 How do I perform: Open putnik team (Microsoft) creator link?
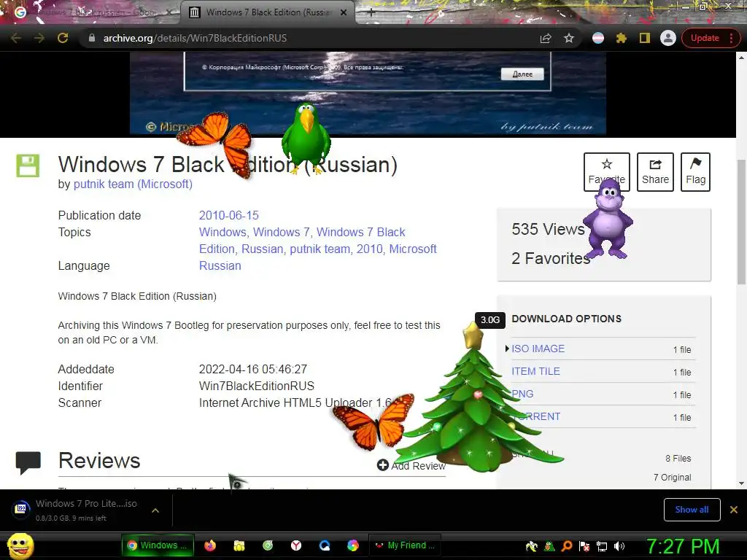133,184
